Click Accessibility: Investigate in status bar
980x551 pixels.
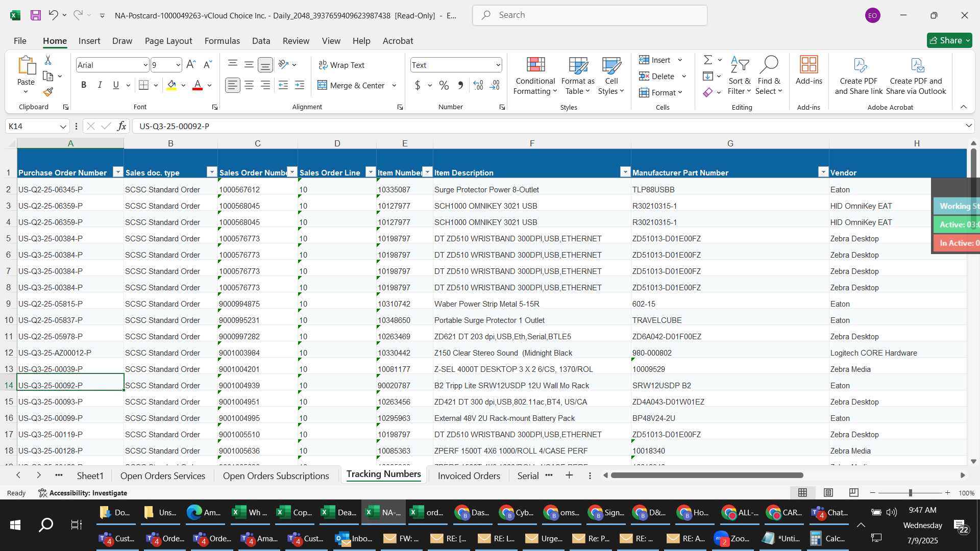pos(83,493)
